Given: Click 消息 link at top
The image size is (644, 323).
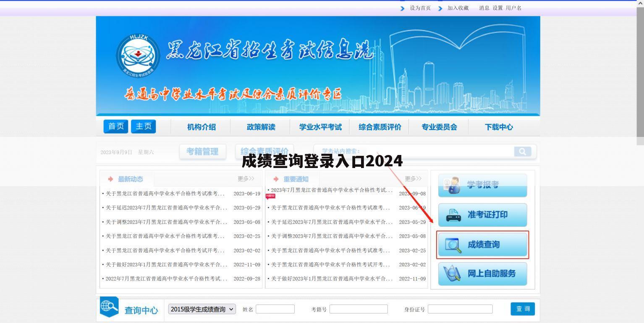Looking at the screenshot, I should (484, 8).
